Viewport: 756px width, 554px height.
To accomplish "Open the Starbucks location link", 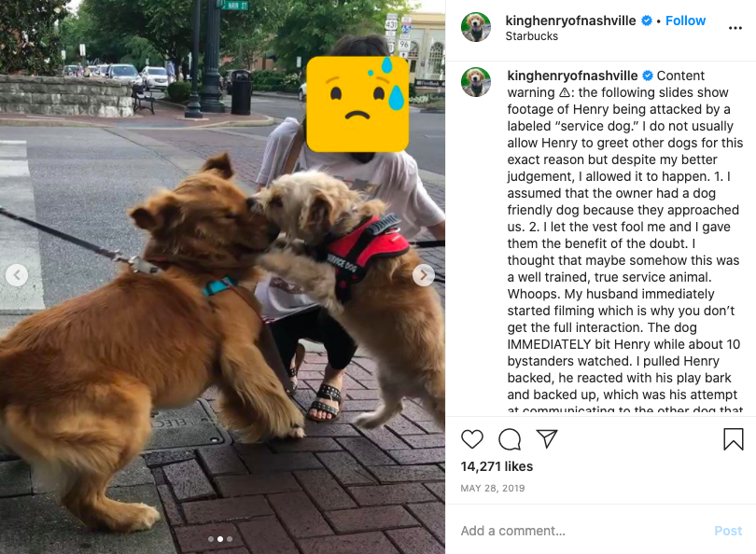I will pos(531,36).
